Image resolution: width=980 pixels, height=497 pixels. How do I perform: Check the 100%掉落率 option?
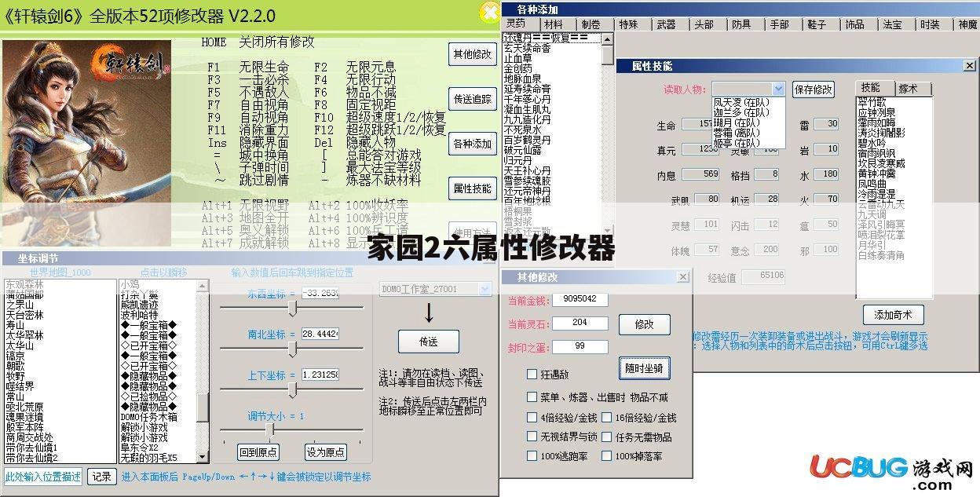pyautogui.click(x=606, y=456)
